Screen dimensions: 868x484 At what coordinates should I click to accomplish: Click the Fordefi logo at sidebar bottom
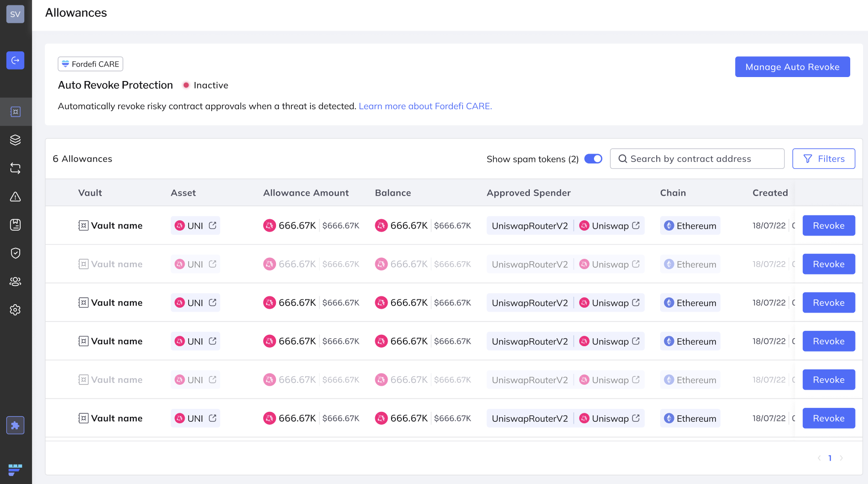pyautogui.click(x=15, y=469)
